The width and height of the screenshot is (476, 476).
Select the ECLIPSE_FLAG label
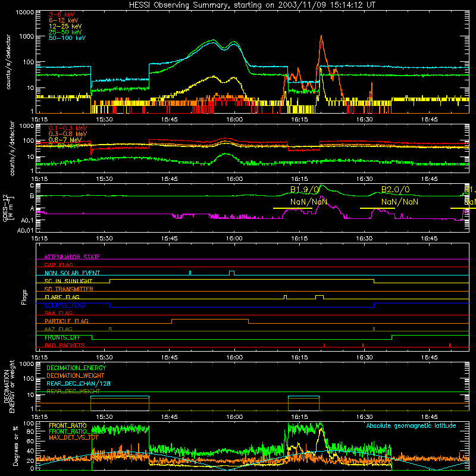[x=65, y=305]
